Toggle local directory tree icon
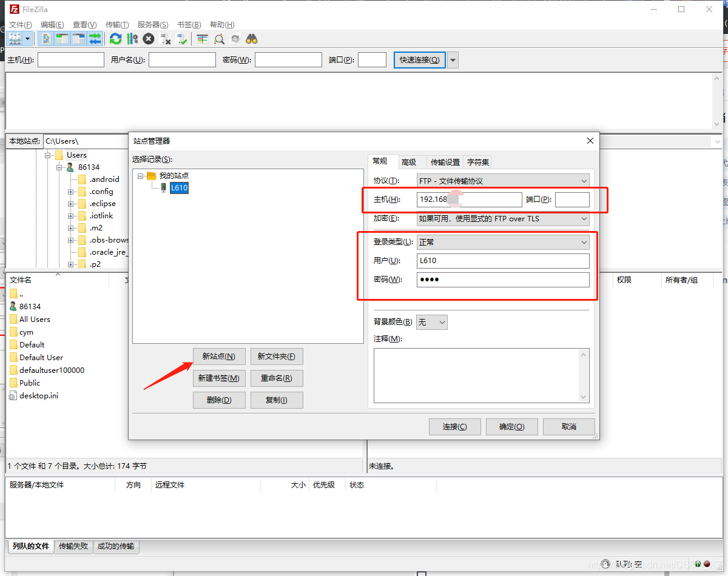The width and height of the screenshot is (728, 576). tap(62, 39)
